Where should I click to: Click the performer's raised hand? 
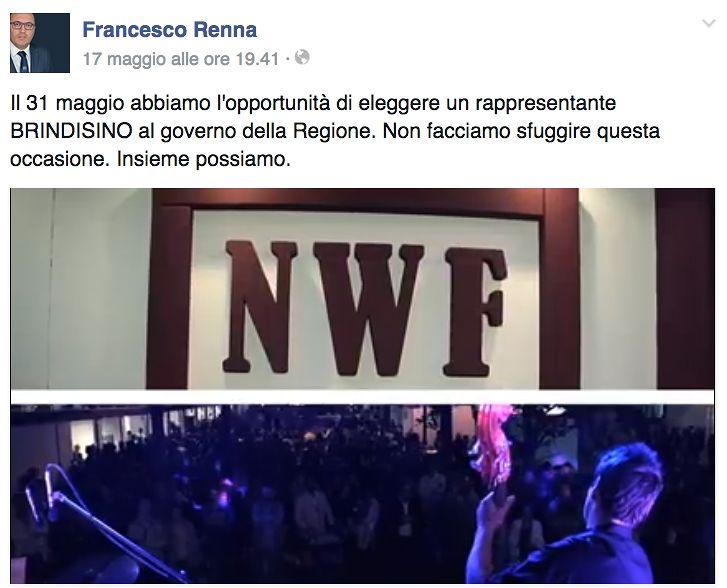tap(495, 508)
